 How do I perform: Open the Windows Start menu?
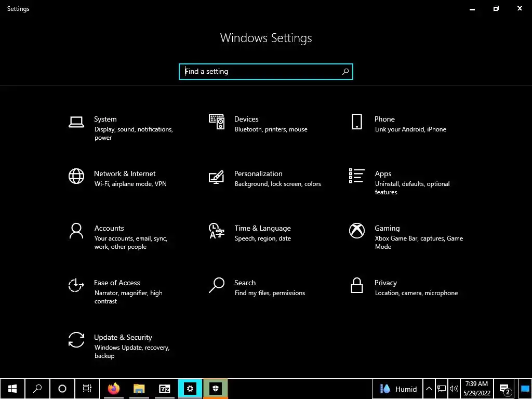point(12,389)
